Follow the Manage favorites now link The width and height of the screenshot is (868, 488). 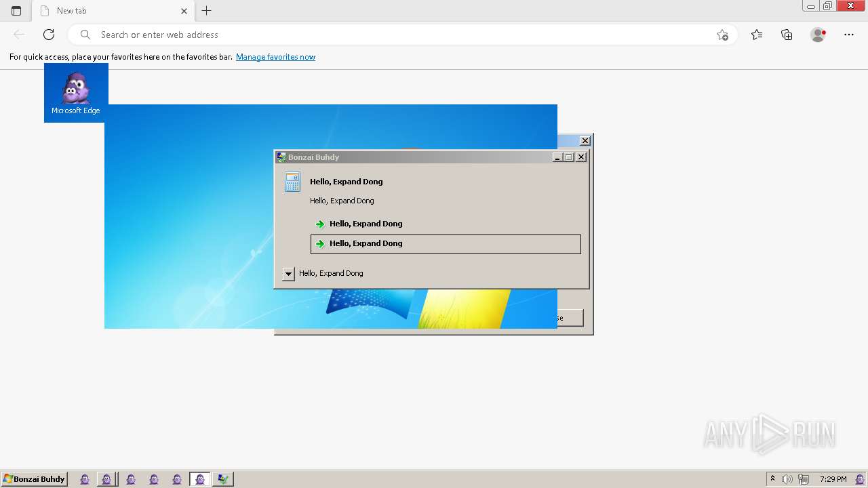(275, 57)
